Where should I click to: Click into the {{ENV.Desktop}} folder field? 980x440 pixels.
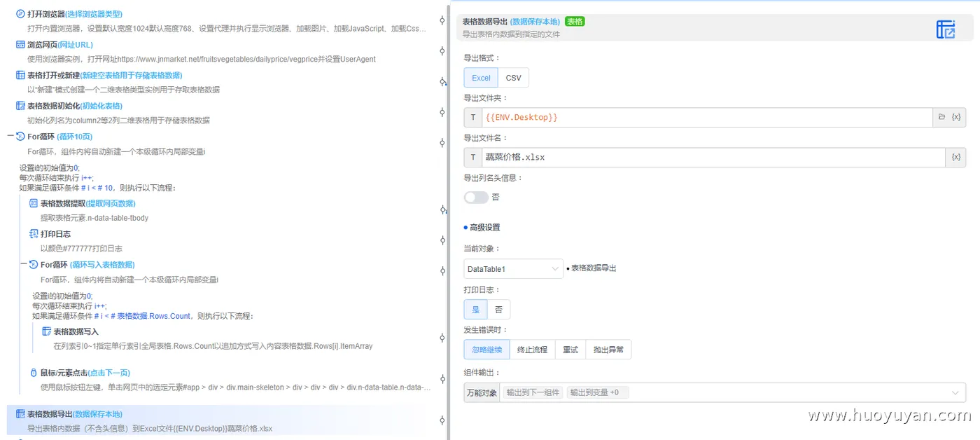pyautogui.click(x=706, y=117)
